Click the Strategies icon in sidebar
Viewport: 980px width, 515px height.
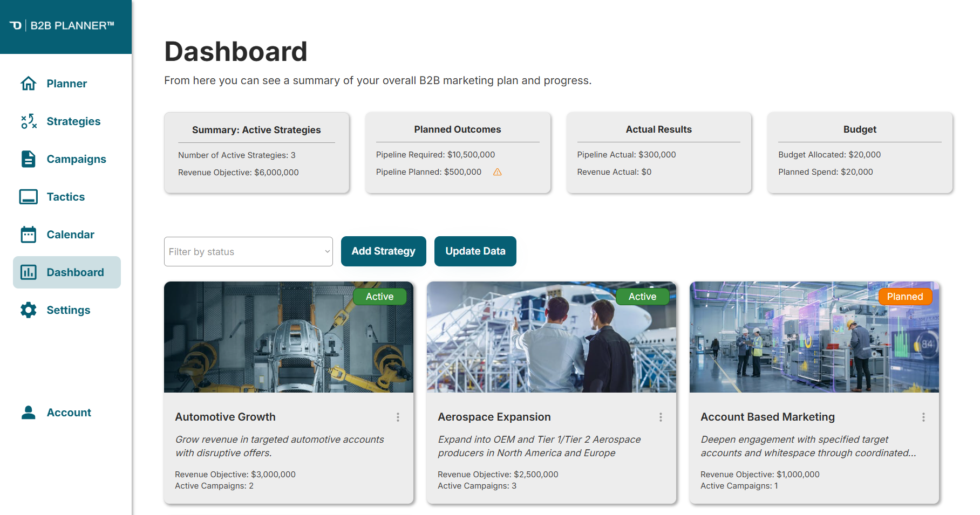pyautogui.click(x=29, y=121)
